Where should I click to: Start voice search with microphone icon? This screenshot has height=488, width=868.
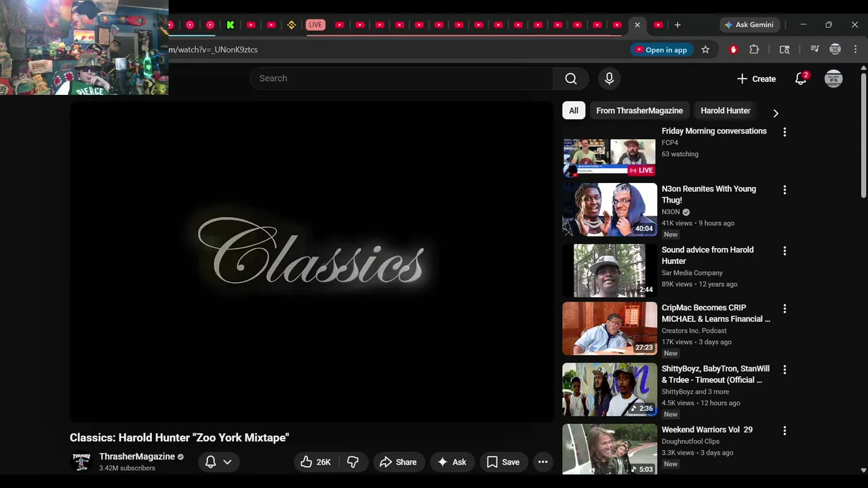(x=609, y=79)
